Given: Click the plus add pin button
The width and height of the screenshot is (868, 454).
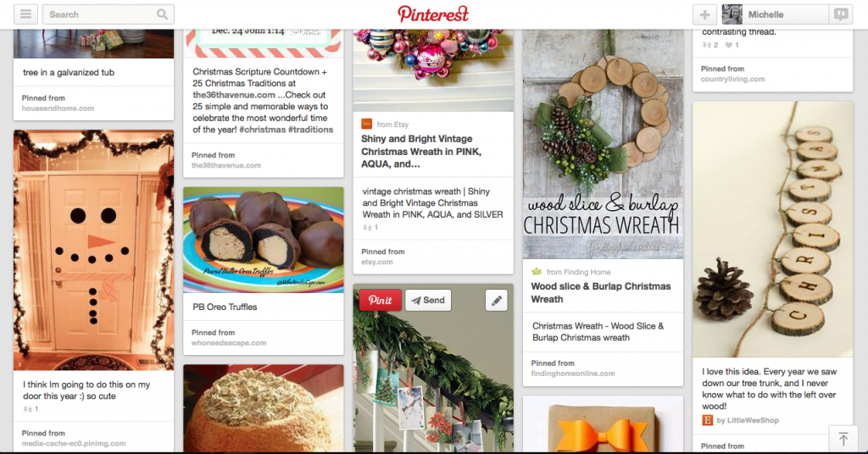Looking at the screenshot, I should pyautogui.click(x=704, y=14).
